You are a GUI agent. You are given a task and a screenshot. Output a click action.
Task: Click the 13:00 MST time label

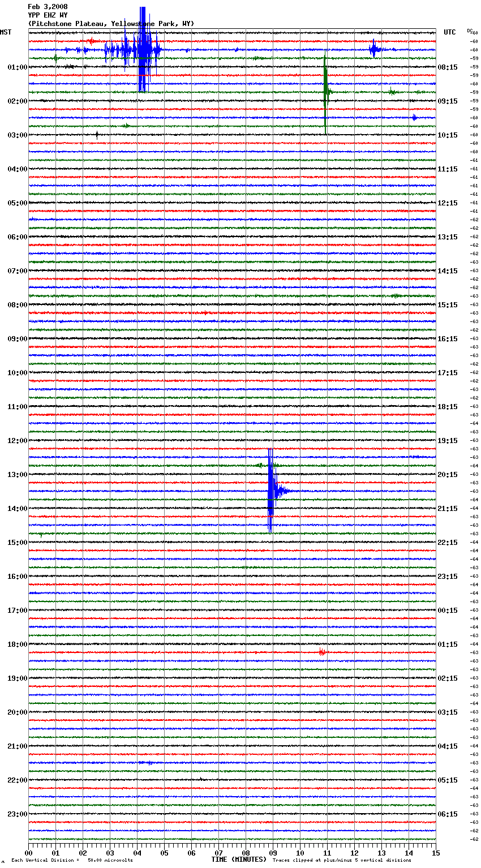(x=18, y=475)
